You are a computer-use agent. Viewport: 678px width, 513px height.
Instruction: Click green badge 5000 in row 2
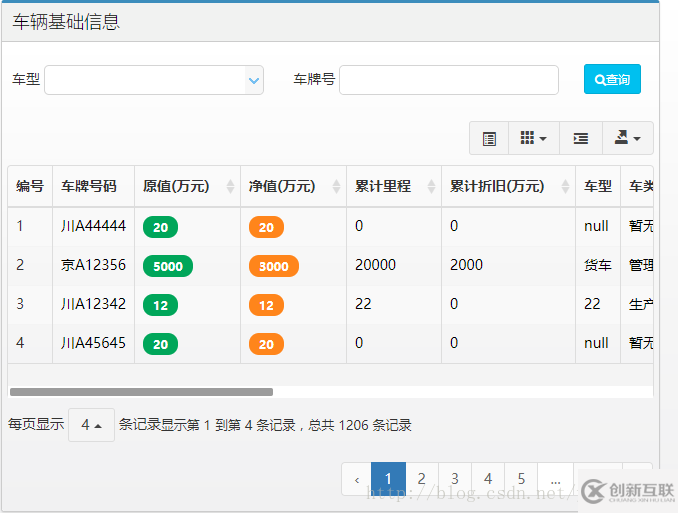168,266
